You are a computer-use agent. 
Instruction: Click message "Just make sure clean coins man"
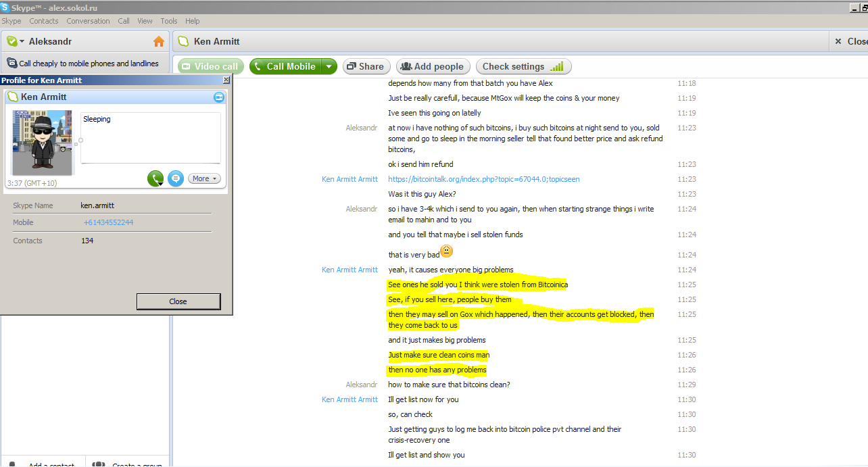pyautogui.click(x=439, y=355)
